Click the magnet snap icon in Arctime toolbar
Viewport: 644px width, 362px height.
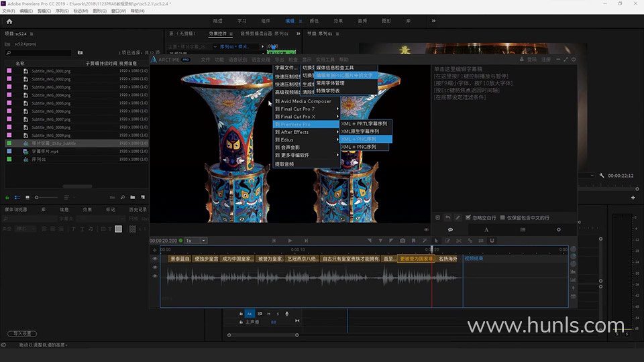(491, 241)
